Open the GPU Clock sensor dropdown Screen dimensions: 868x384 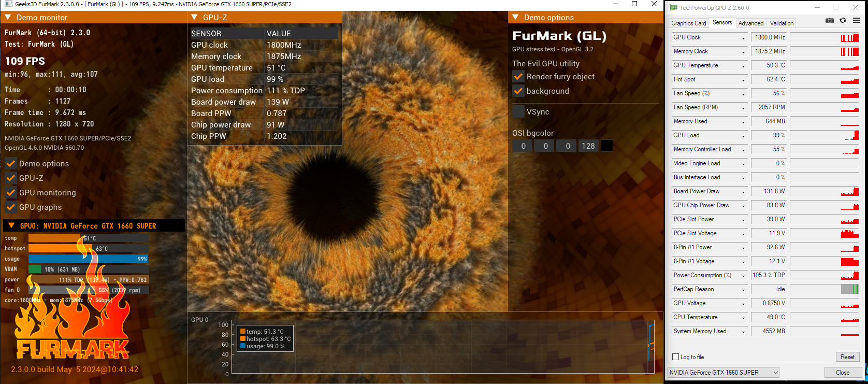pos(744,38)
